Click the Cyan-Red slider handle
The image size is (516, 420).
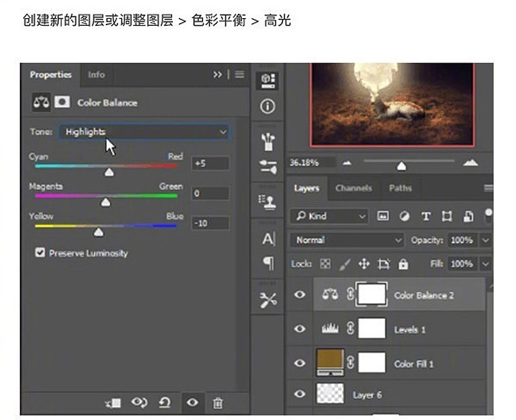click(x=109, y=172)
